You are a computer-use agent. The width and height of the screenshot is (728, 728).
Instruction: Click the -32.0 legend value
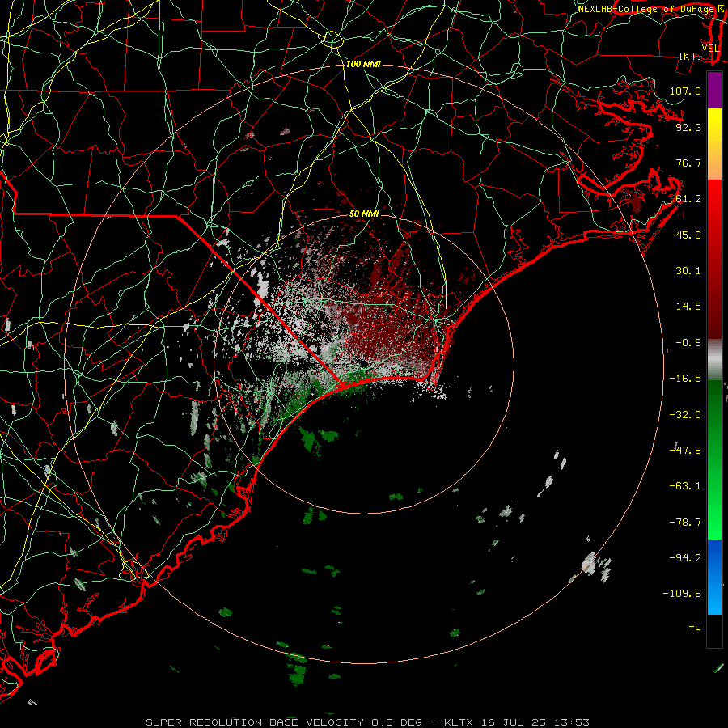685,415
